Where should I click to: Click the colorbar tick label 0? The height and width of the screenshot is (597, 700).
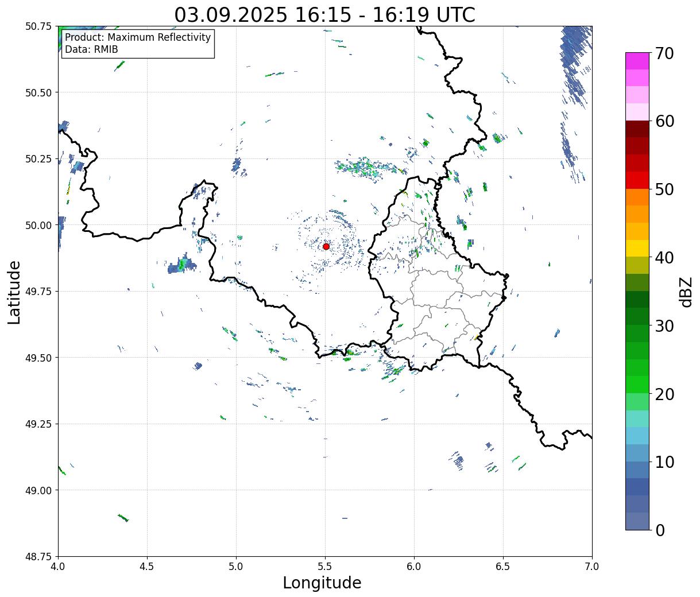click(659, 530)
